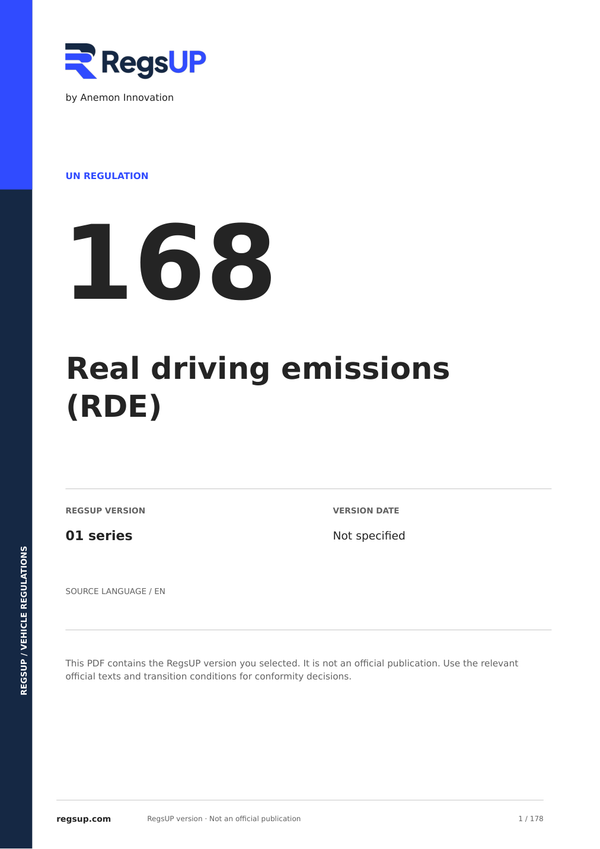This screenshot has width=600, height=849.
Task: Click 'RegsUP version - Not an official publication' footer
Action: tap(224, 819)
